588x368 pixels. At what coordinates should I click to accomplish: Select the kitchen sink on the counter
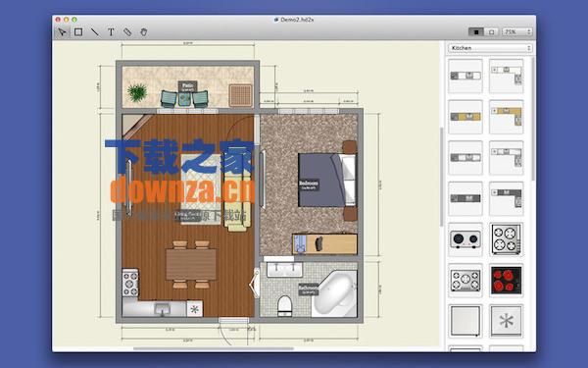point(163,309)
